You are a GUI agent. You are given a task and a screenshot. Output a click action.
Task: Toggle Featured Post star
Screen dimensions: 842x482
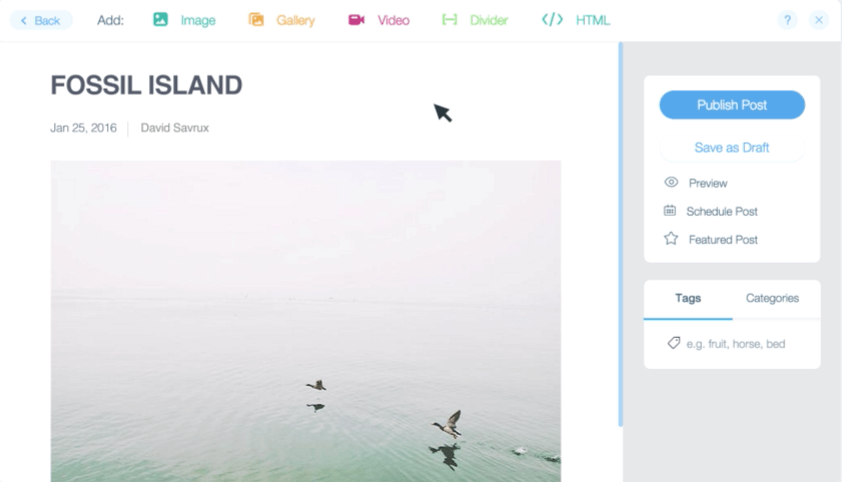671,238
